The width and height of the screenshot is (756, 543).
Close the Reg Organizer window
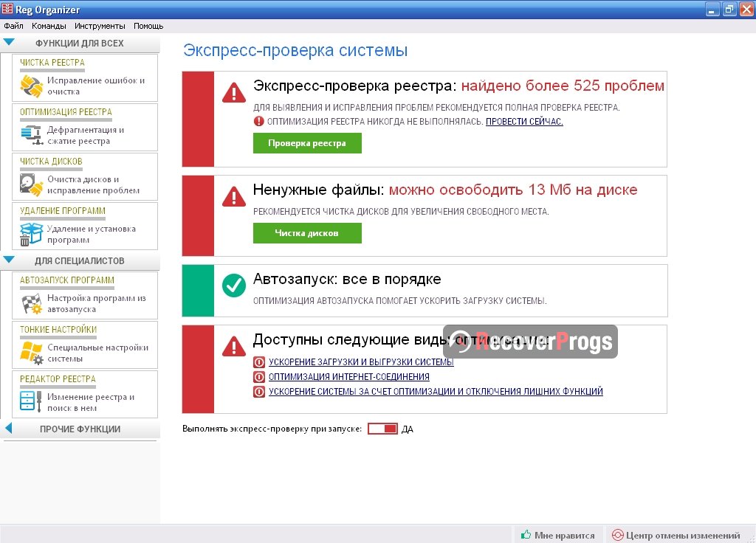click(747, 9)
